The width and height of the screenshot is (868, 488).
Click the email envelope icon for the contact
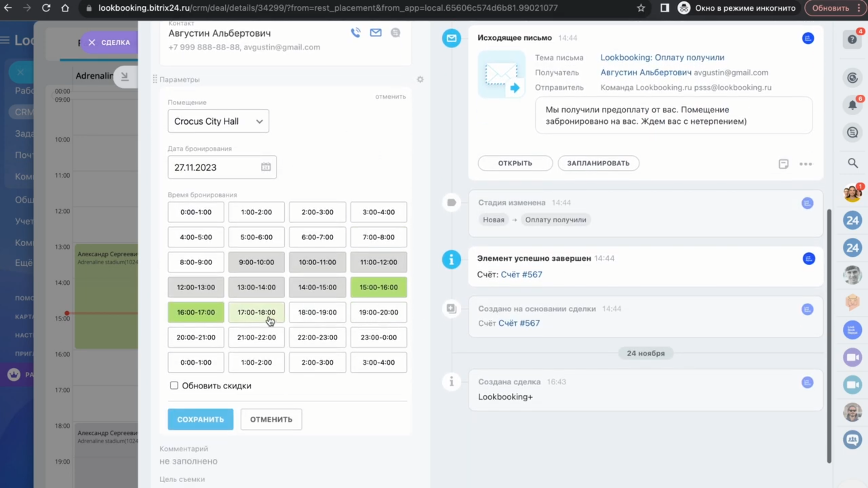[x=376, y=33]
